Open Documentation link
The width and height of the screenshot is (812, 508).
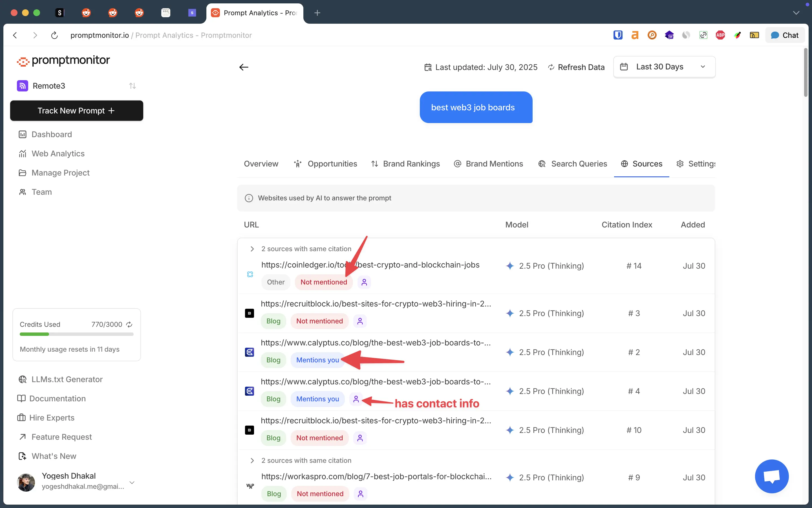tap(52, 398)
